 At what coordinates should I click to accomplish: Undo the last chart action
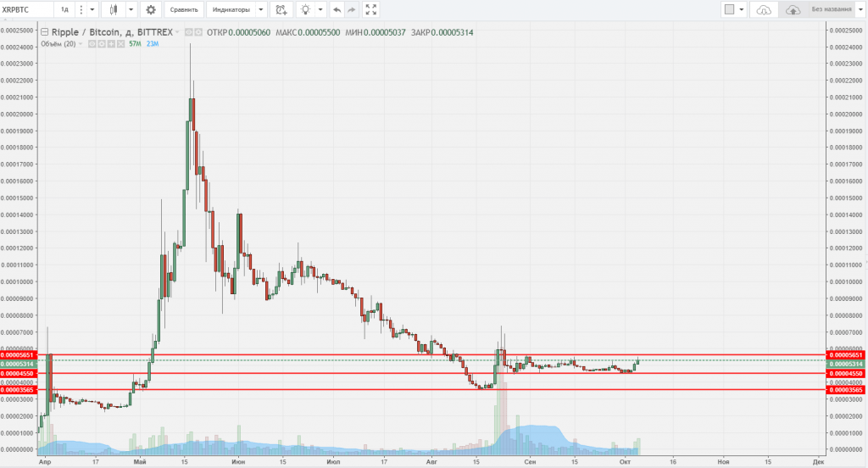pos(337,10)
